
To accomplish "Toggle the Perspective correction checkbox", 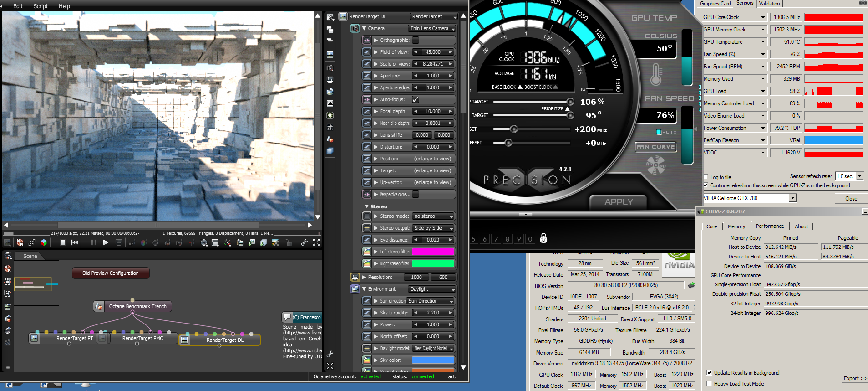I will point(416,194).
